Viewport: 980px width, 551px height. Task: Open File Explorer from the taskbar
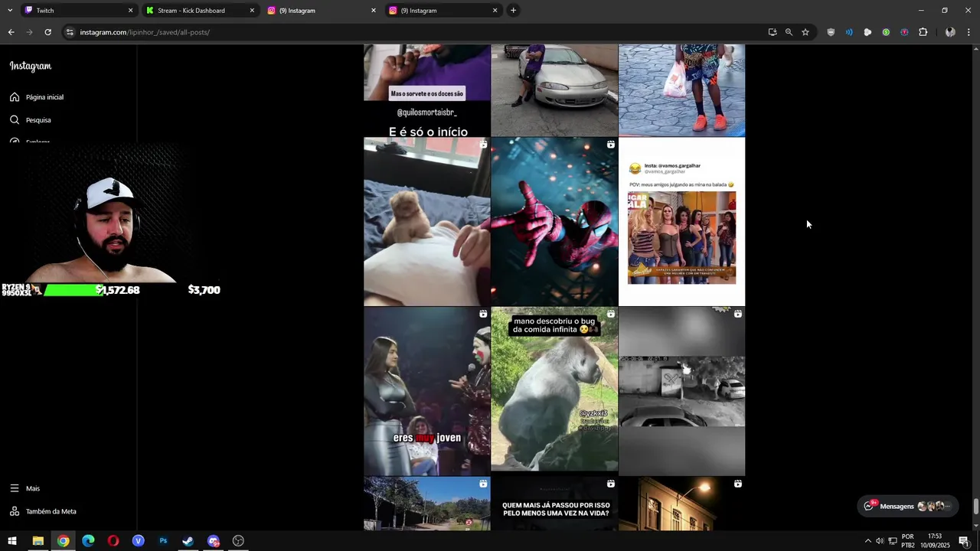click(38, 541)
